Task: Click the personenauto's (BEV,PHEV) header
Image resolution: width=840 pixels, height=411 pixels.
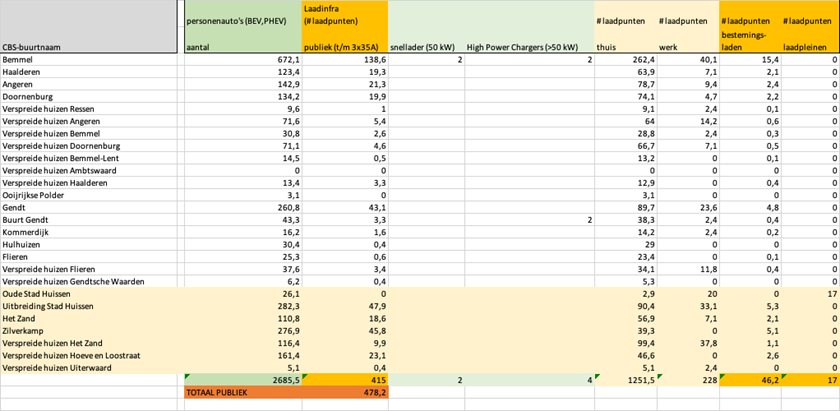Action: click(240, 20)
